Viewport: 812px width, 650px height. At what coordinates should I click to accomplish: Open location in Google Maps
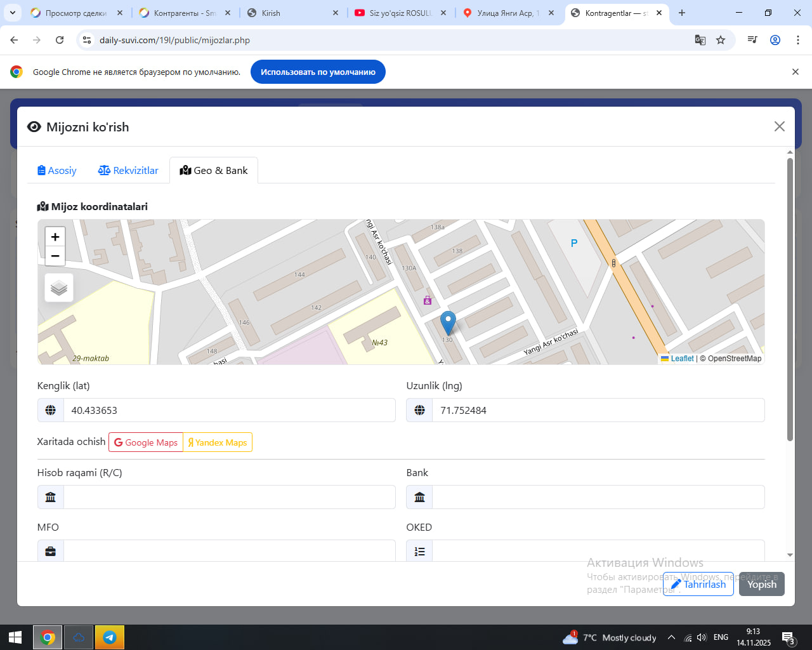tap(146, 442)
